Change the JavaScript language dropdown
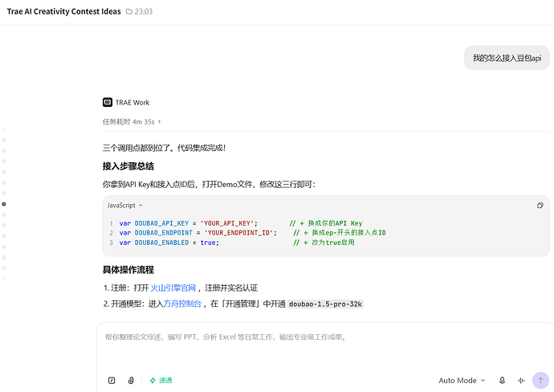554x392 pixels. tap(124, 206)
